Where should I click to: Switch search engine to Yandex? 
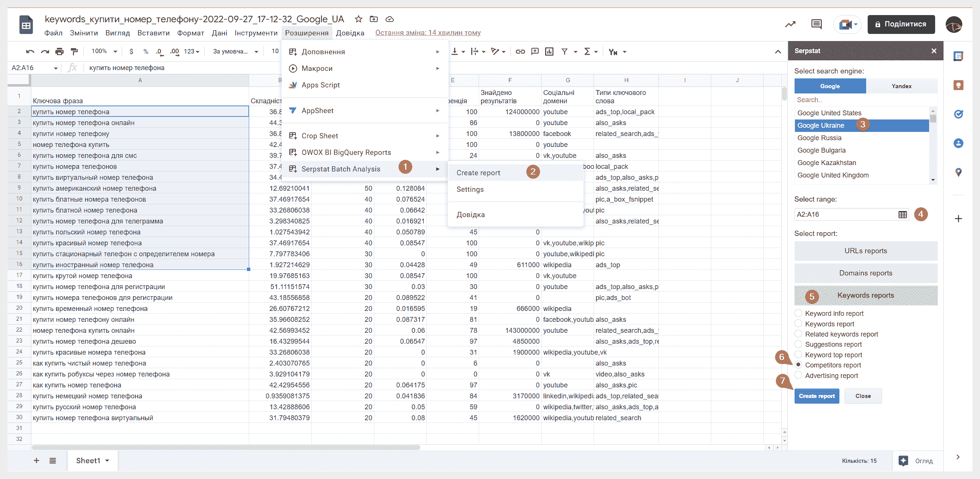901,86
